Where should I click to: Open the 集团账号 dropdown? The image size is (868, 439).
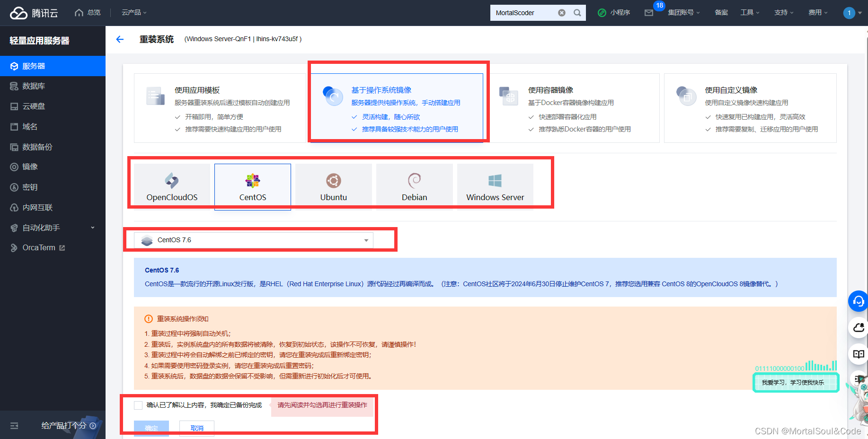coord(683,13)
